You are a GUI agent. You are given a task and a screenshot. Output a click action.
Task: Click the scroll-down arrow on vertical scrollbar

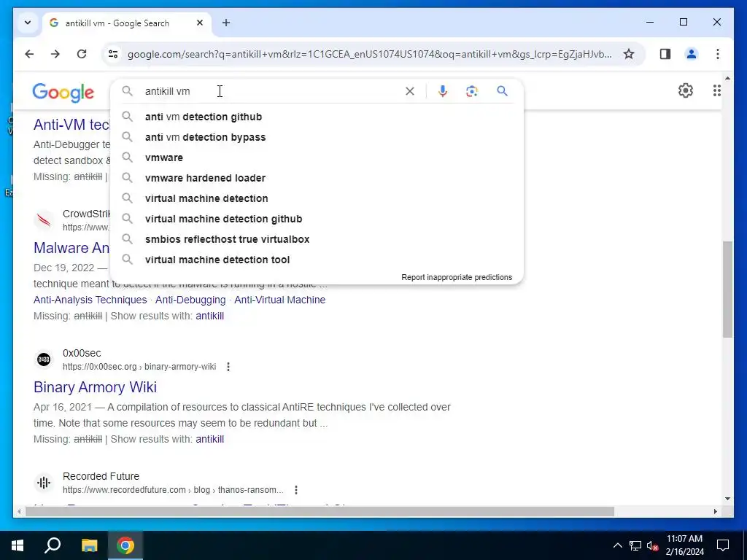[x=727, y=499]
